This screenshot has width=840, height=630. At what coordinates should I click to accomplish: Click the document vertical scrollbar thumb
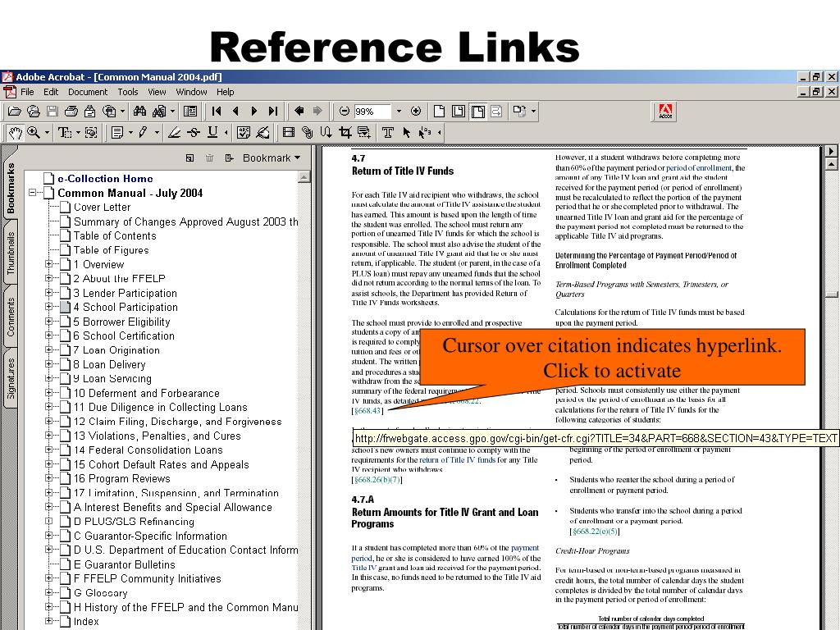pyautogui.click(x=831, y=294)
